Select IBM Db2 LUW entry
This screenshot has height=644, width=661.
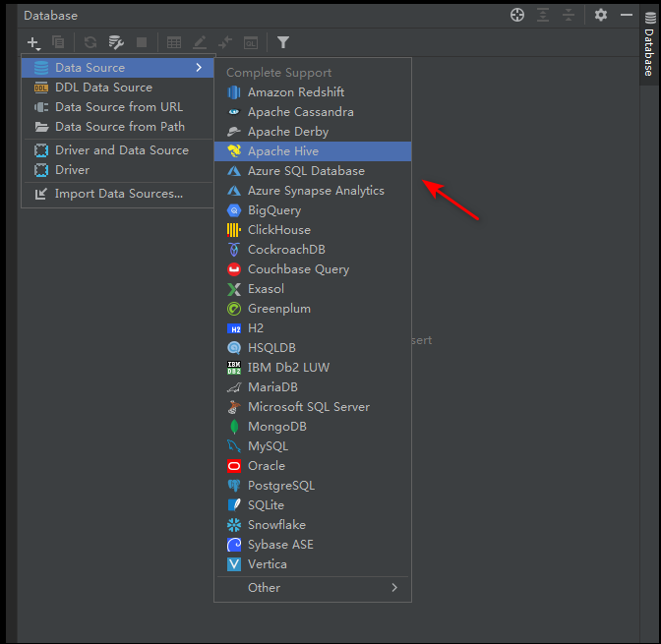[313, 368]
